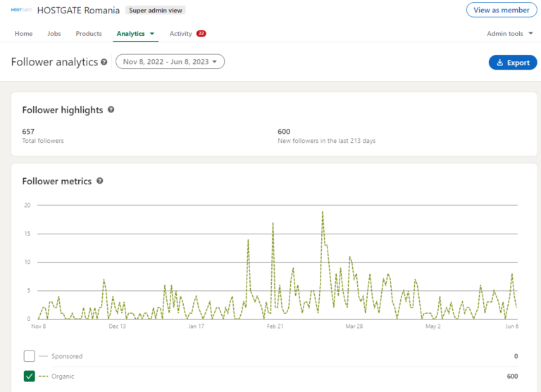Expand the Admin tools menu
Viewport: 541px width, 392px height.
(x=509, y=34)
